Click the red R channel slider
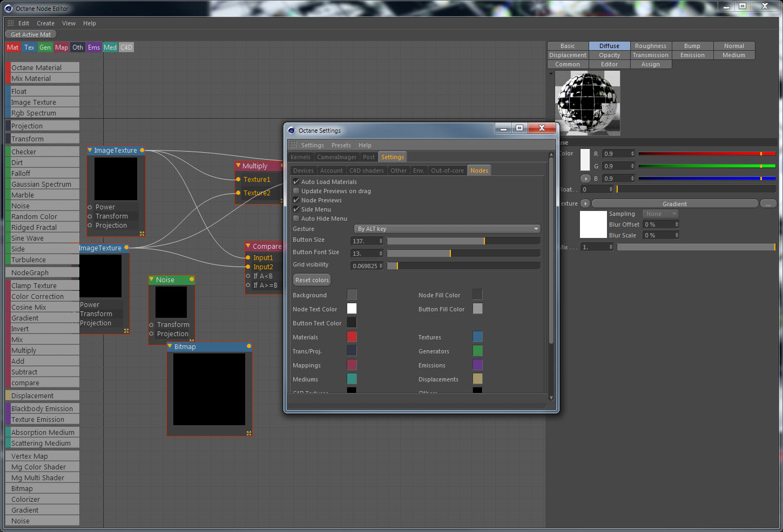 [x=707, y=154]
